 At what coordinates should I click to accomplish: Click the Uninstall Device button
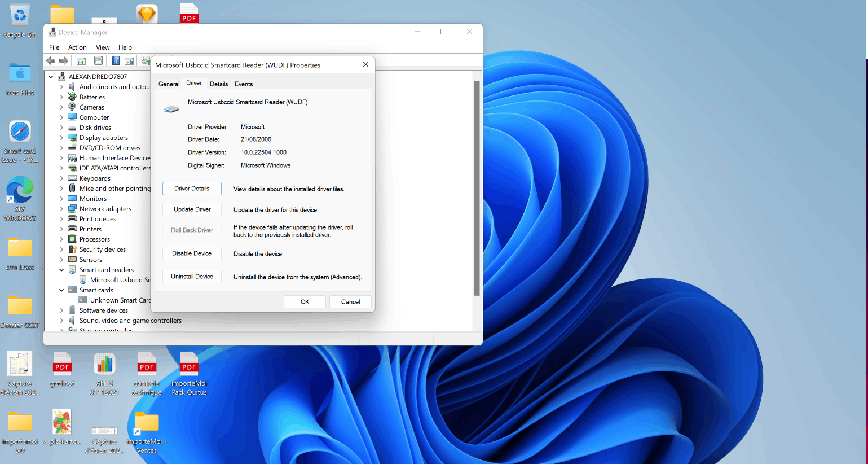(192, 277)
